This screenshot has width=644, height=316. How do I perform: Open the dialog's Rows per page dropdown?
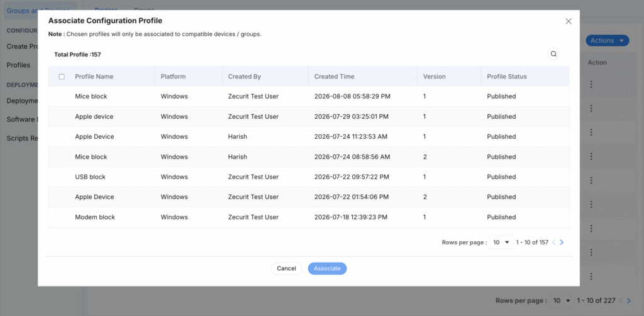click(x=501, y=242)
